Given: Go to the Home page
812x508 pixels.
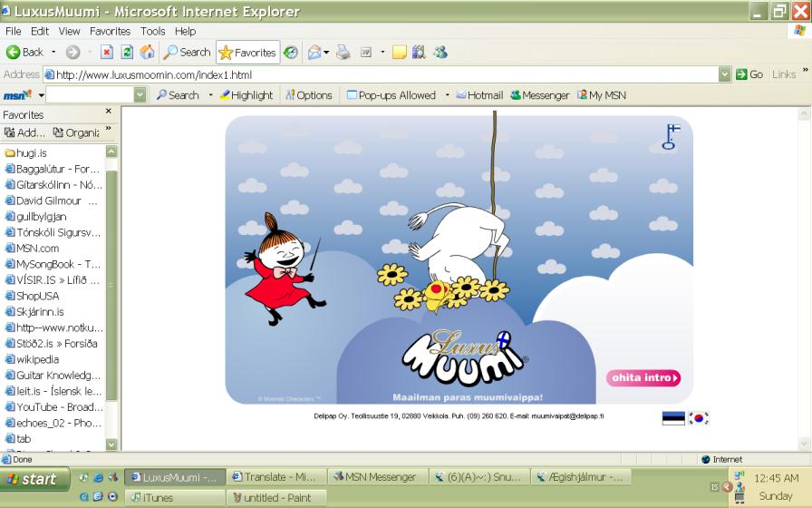Looking at the screenshot, I should click(x=147, y=52).
